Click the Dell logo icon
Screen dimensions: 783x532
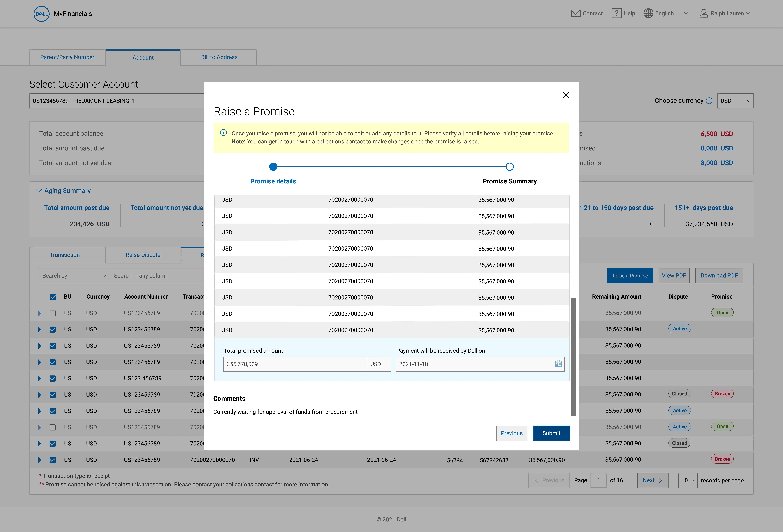pos(41,14)
